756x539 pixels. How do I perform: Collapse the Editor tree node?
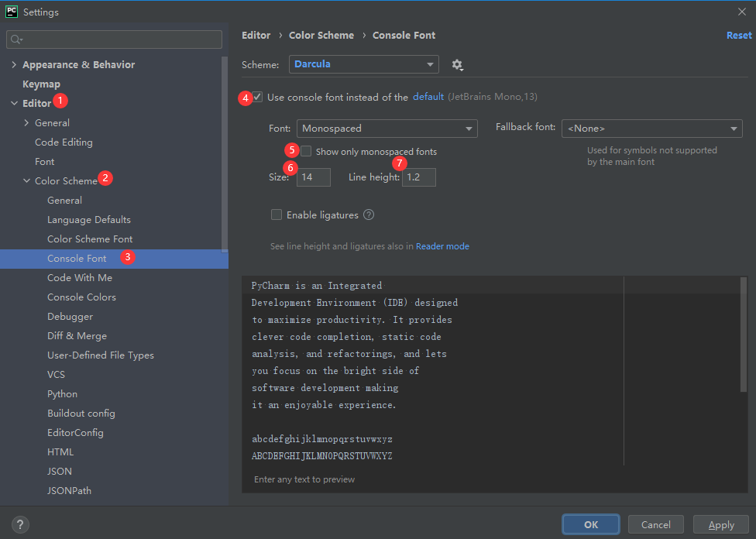tap(14, 103)
